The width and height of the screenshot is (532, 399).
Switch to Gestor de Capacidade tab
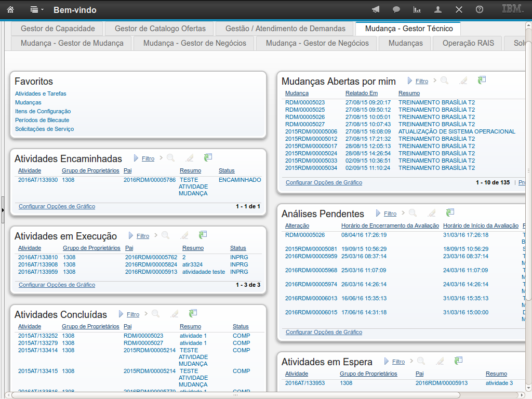coord(58,29)
